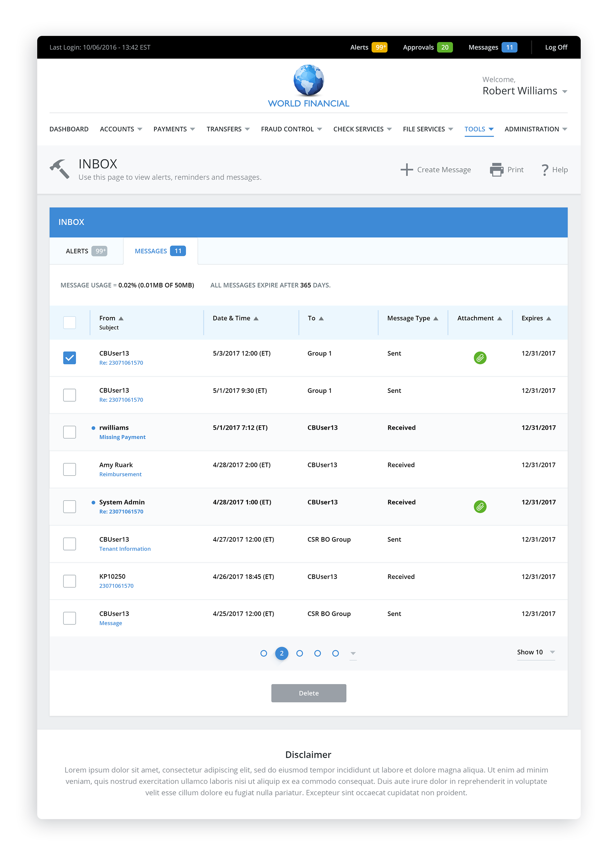Click the Delete button

[x=308, y=693]
